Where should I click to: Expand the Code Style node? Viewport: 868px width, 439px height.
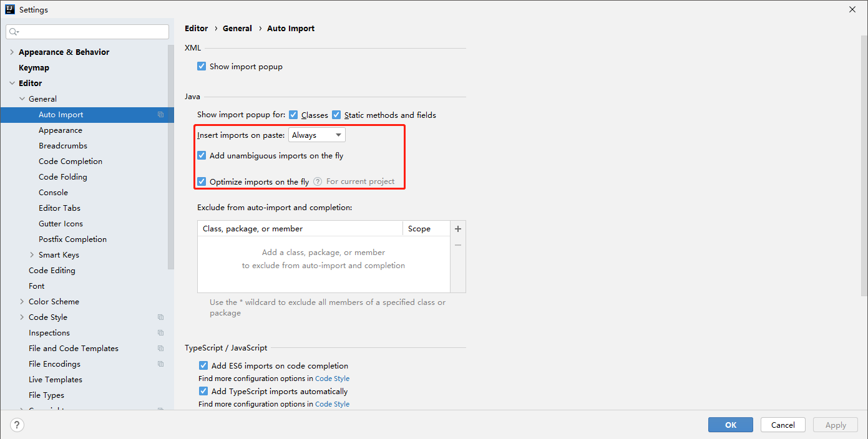tap(22, 317)
